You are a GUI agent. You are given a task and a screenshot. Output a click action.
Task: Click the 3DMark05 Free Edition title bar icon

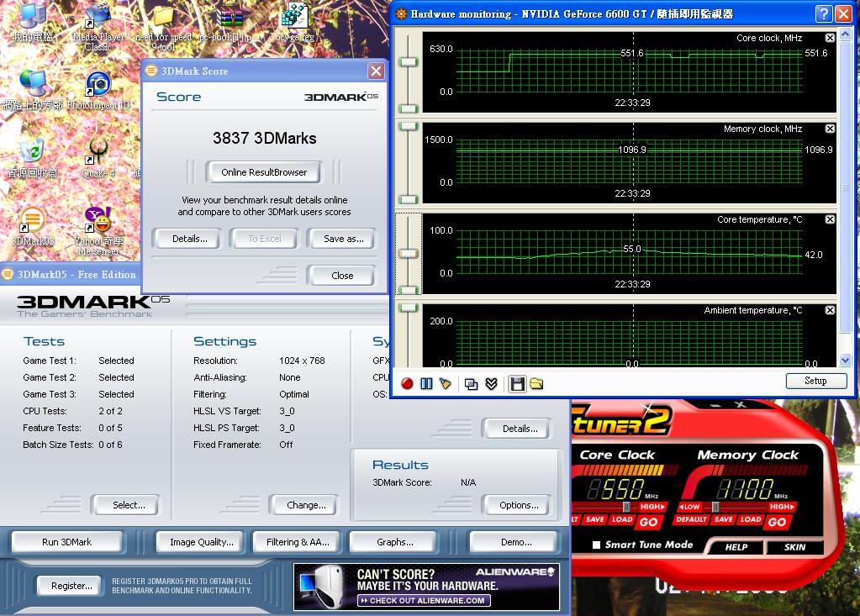click(x=8, y=274)
